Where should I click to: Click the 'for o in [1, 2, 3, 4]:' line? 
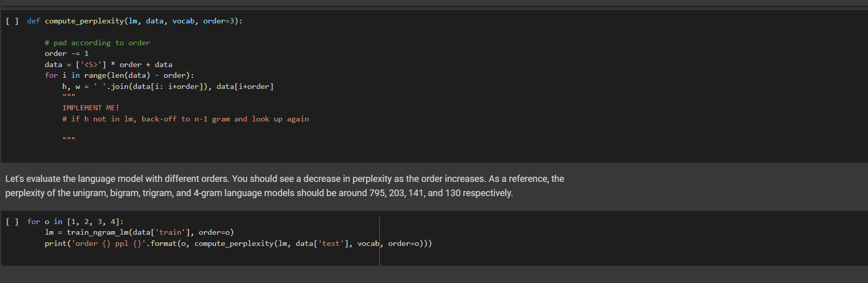point(75,222)
